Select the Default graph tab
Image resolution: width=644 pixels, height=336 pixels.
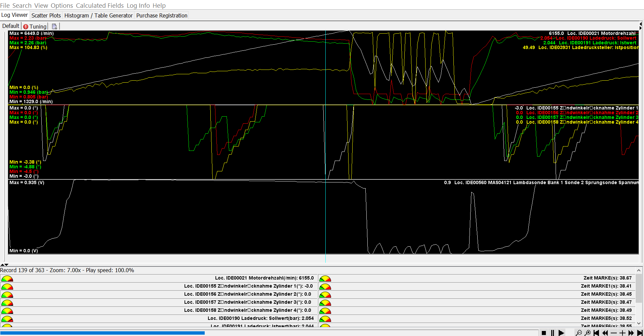pos(11,26)
